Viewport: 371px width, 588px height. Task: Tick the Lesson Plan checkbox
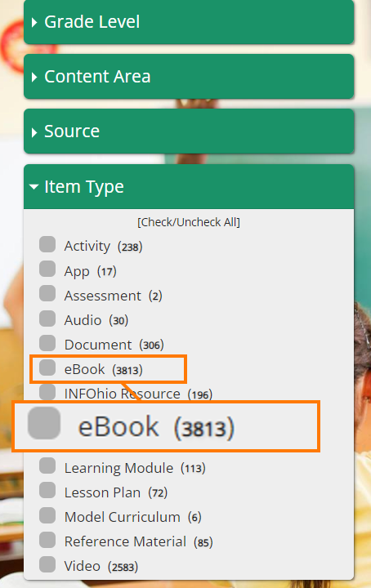(47, 491)
